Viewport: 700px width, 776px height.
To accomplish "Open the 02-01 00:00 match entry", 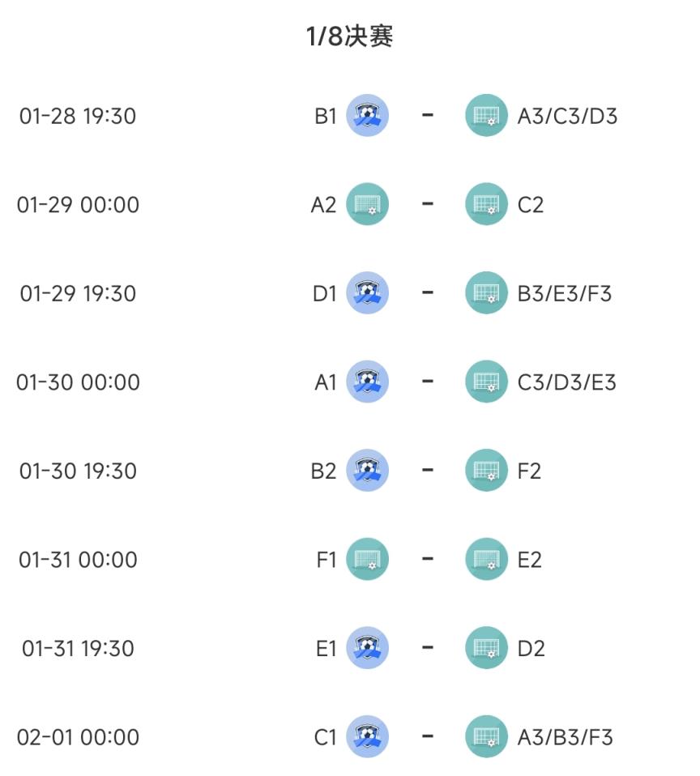I will 350,736.
